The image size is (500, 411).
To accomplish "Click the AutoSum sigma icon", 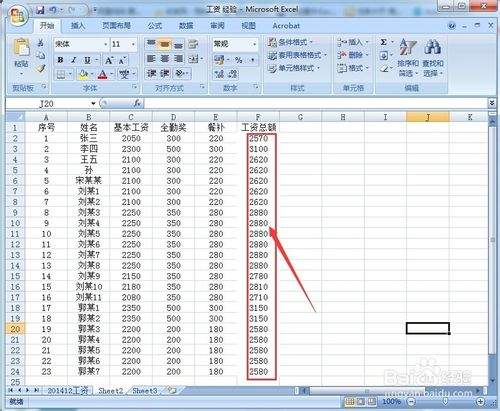I will pyautogui.click(x=384, y=42).
